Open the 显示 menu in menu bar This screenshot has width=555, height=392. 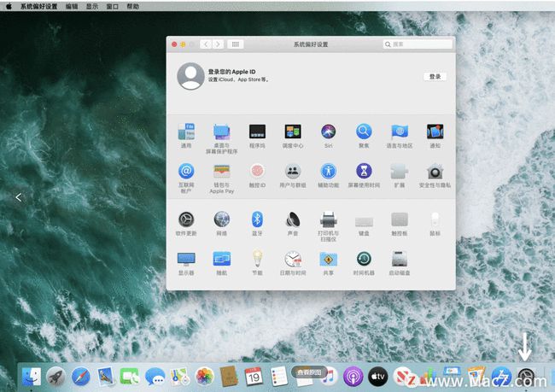(92, 6)
